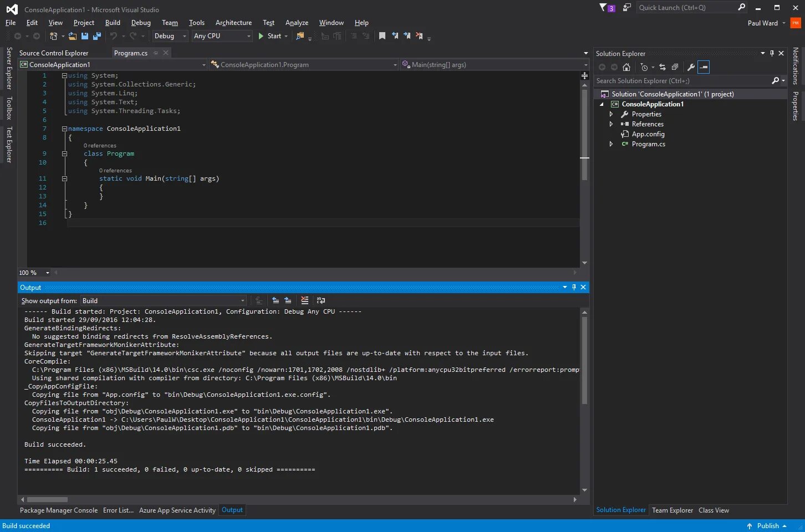Toggle Word Wrap in the Output window
Image resolution: width=805 pixels, height=532 pixels.
pos(320,300)
